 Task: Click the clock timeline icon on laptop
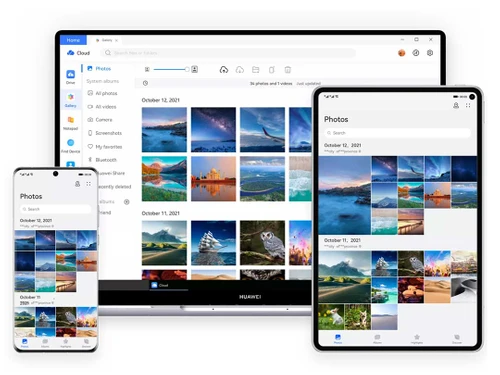tap(145, 83)
